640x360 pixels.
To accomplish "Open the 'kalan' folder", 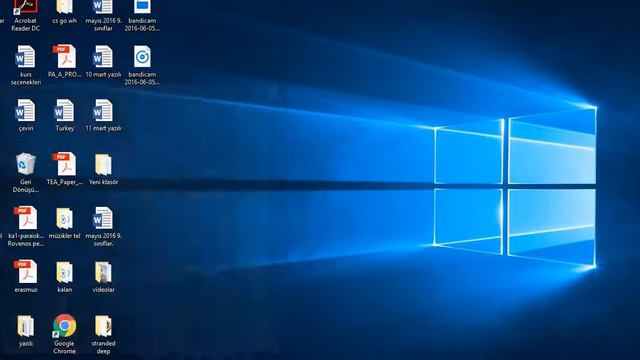I will click(x=64, y=277).
